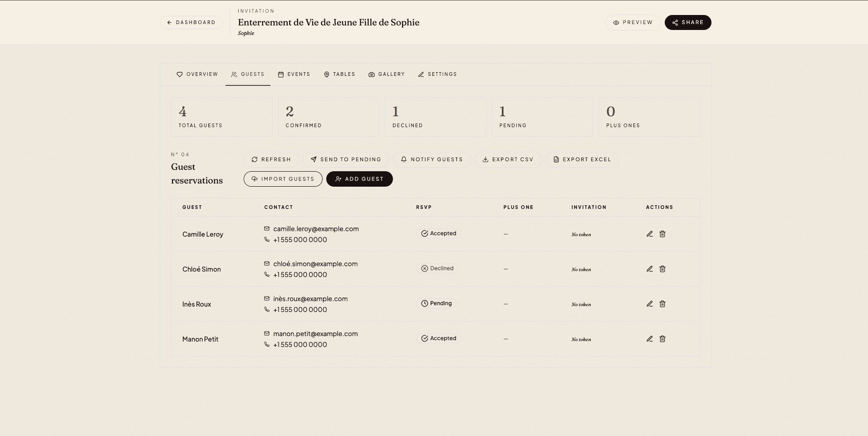Click No token in Inès Roux's row

[581, 304]
